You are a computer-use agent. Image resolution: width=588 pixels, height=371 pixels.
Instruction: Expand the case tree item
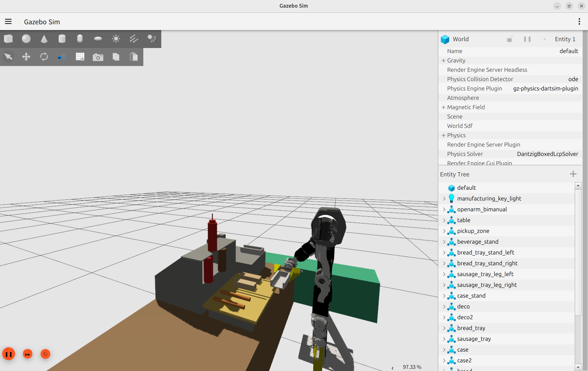pos(444,349)
